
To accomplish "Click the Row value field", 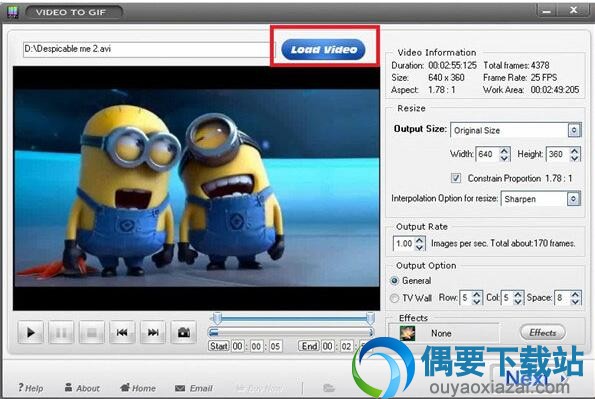I will [466, 298].
